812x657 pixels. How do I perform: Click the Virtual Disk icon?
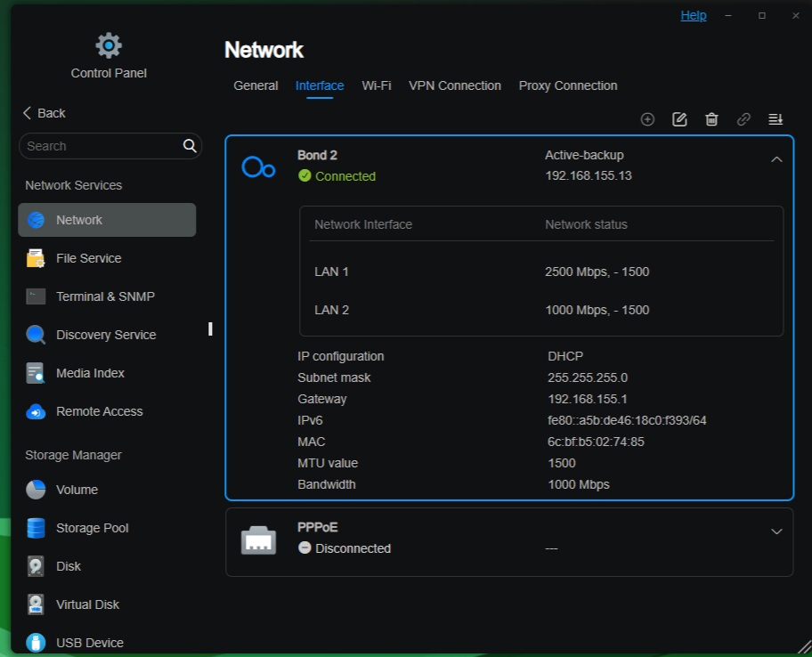(x=36, y=604)
